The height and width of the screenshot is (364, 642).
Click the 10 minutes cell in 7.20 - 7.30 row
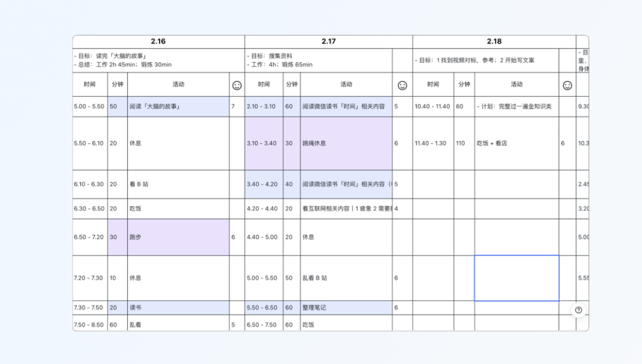[118, 278]
